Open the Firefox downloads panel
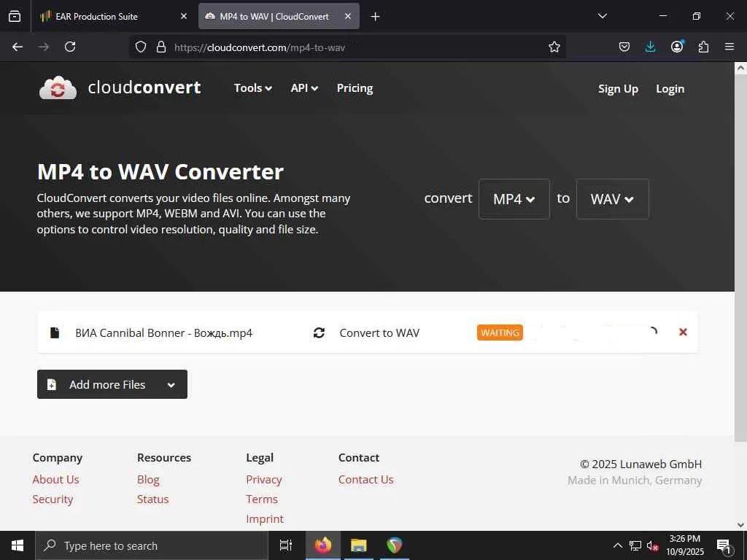 click(x=650, y=47)
